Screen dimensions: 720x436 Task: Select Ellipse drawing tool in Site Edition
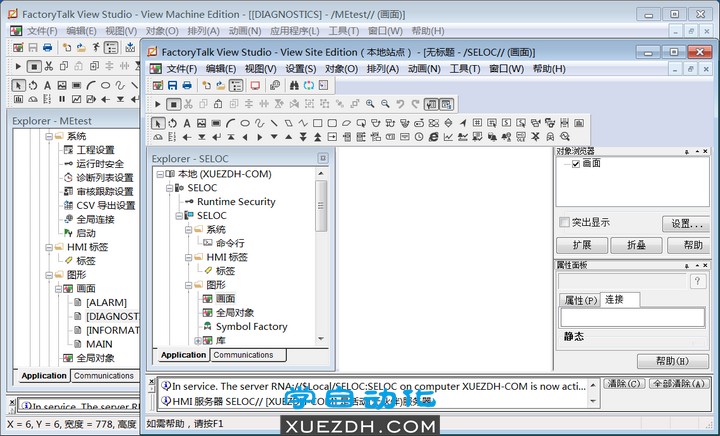coord(245,123)
